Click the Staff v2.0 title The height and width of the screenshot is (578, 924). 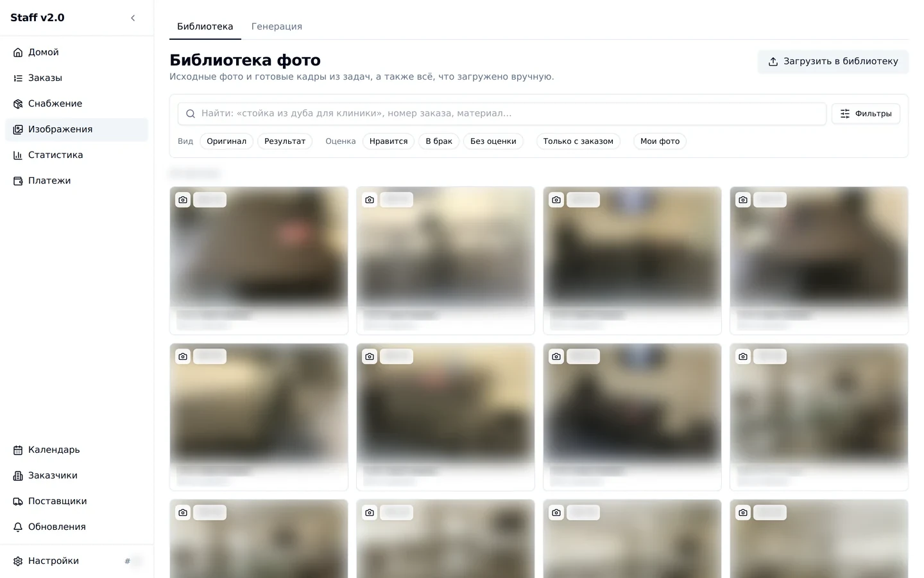coord(37,18)
